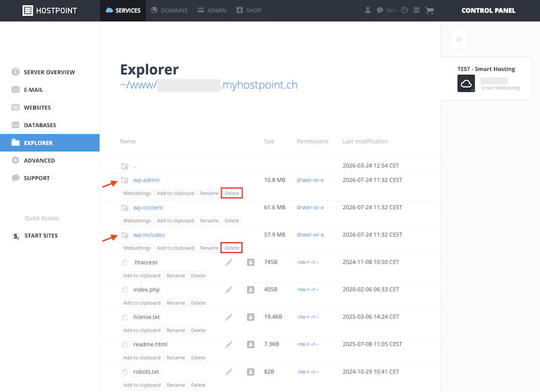The width and height of the screenshot is (540, 392).
Task: Open the shopping cart icon
Action: click(429, 11)
